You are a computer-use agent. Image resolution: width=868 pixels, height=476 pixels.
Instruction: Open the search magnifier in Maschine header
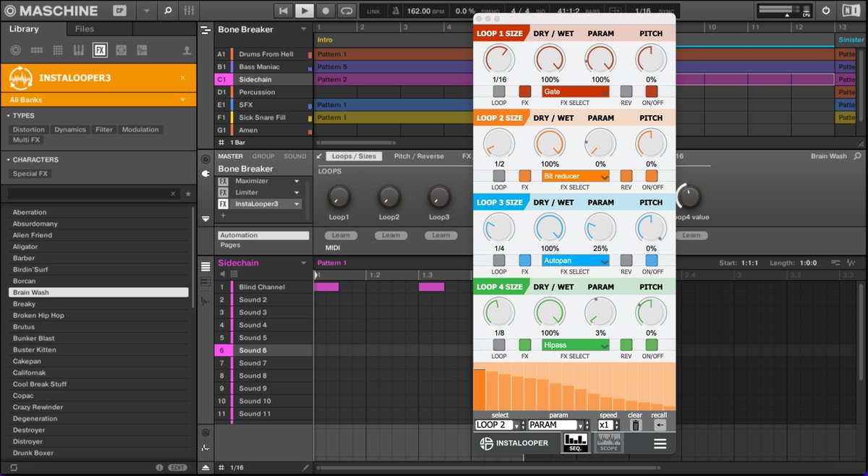pyautogui.click(x=168, y=11)
